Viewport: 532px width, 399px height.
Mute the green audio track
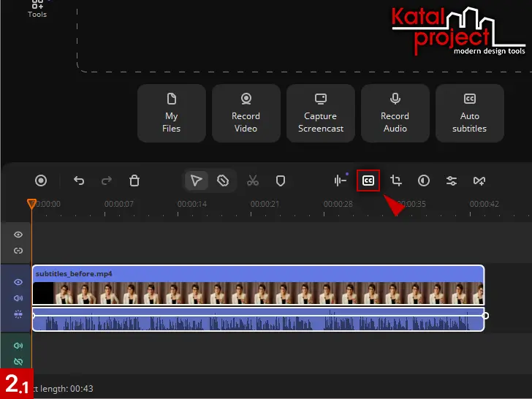click(18, 346)
